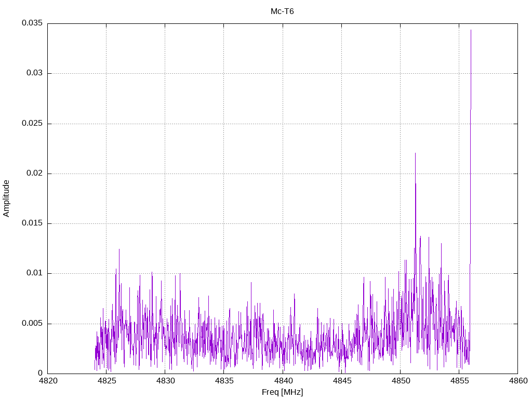The height and width of the screenshot is (399, 532).
Task: Click x-axis tick label 4855
Action: coord(459,381)
